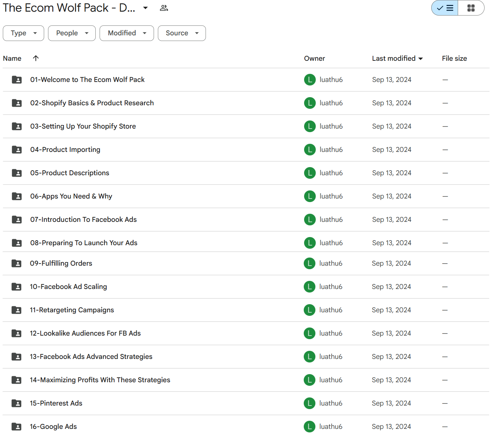This screenshot has width=504, height=437.
Task: Open the Source filter dropdown
Action: click(182, 33)
